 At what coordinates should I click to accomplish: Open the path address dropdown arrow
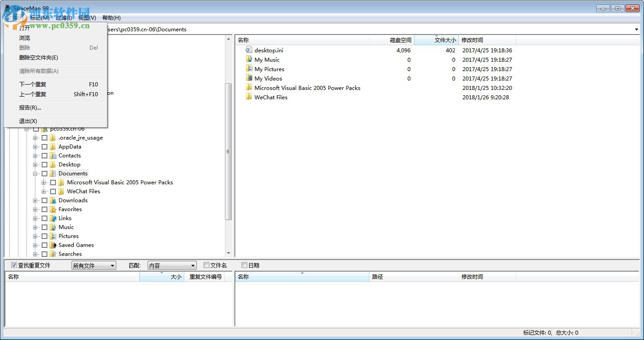click(x=637, y=30)
